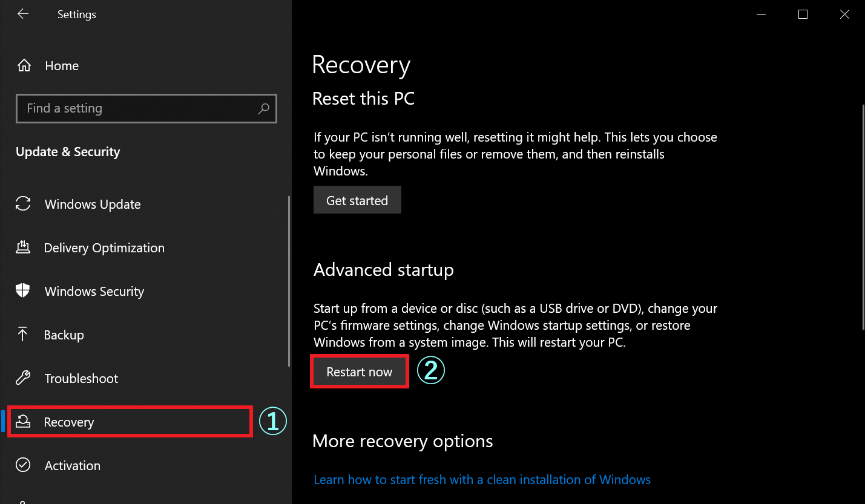Open Backup using its upload arrow icon

tap(22, 335)
